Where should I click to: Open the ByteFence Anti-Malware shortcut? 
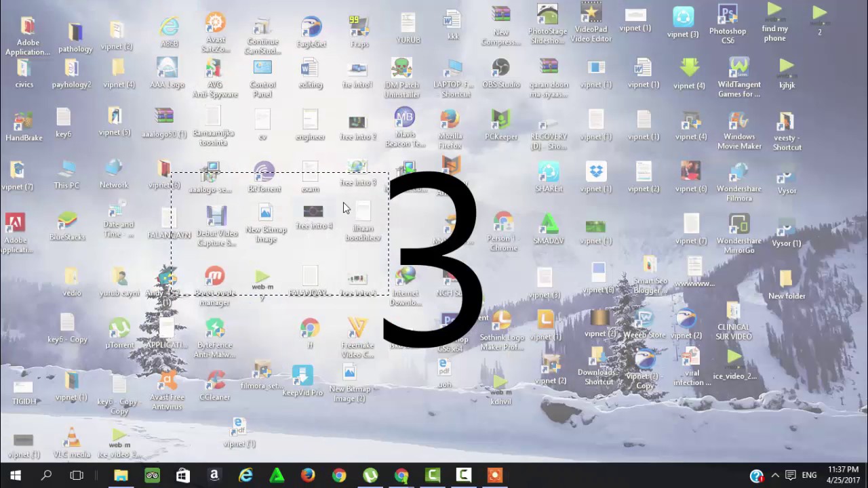(x=215, y=339)
